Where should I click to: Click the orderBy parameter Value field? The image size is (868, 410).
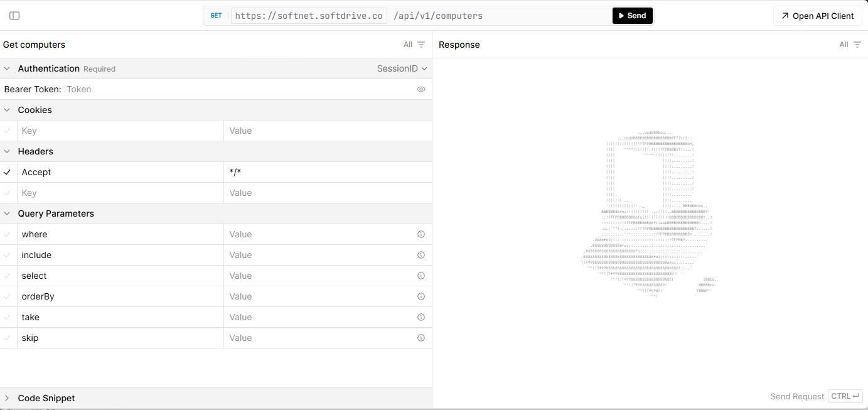319,296
